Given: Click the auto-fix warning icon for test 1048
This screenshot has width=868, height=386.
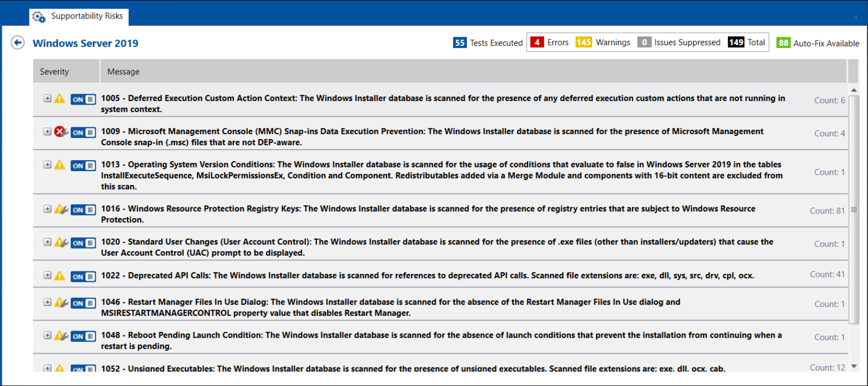Looking at the screenshot, I should [x=62, y=335].
